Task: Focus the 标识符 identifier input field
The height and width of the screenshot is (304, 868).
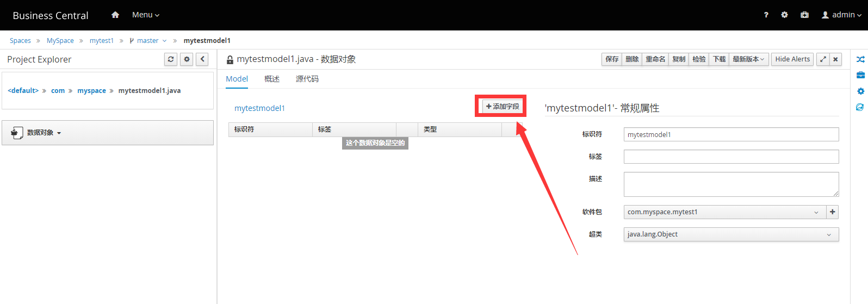Action: click(x=731, y=134)
